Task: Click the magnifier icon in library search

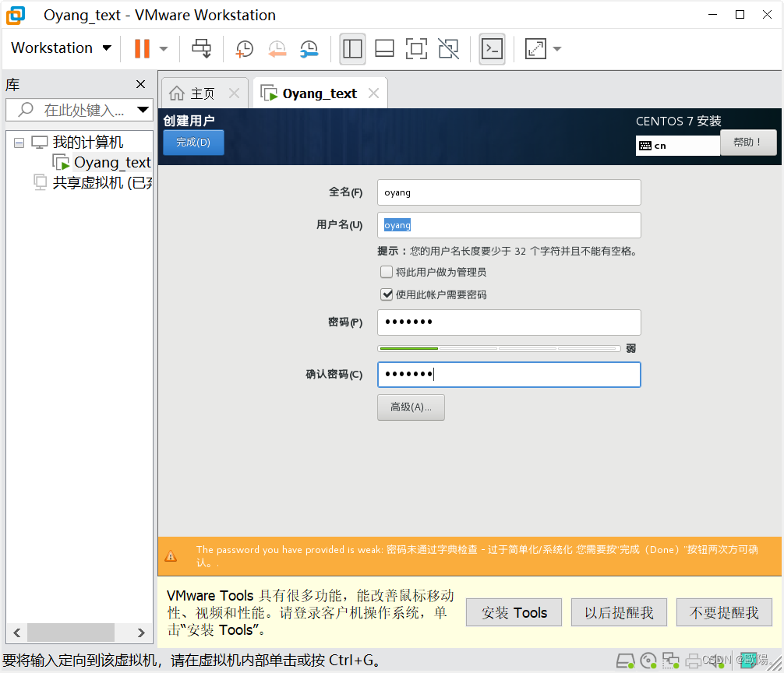Action: tap(26, 109)
